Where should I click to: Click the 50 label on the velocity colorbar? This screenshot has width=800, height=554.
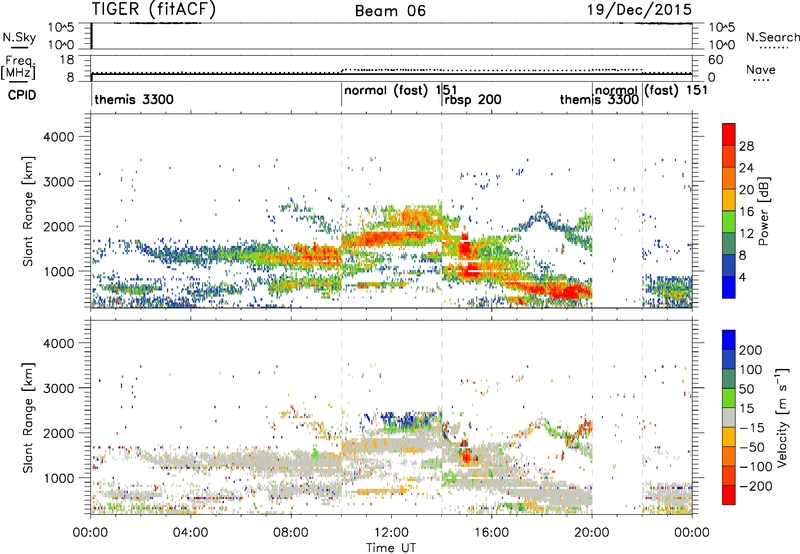[746, 389]
